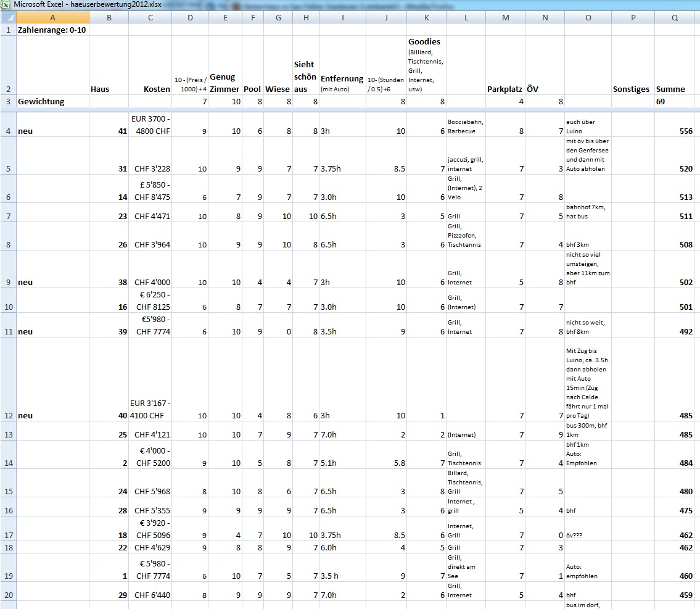This screenshot has width=700, height=609.
Task: Click the 'Goodies' header cell
Action: click(x=426, y=65)
